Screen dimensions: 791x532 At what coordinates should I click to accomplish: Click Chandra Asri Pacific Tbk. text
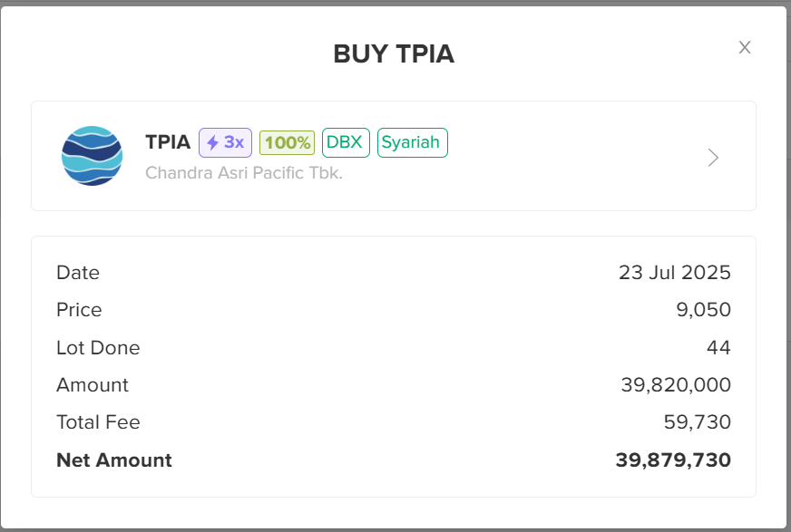point(244,173)
